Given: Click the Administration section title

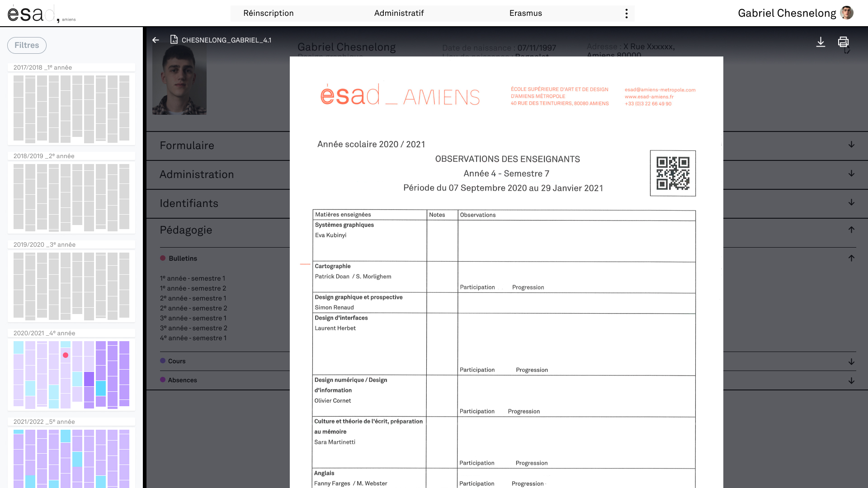Looking at the screenshot, I should [x=197, y=174].
